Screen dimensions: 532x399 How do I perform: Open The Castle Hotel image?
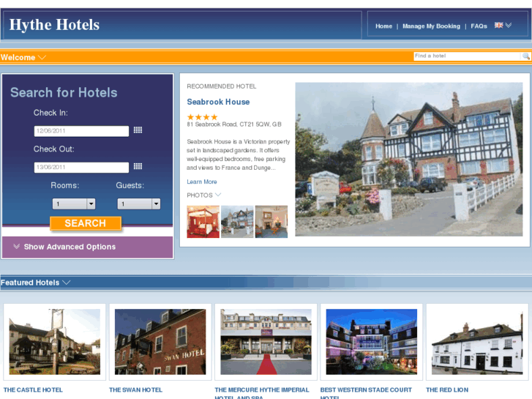click(55, 342)
